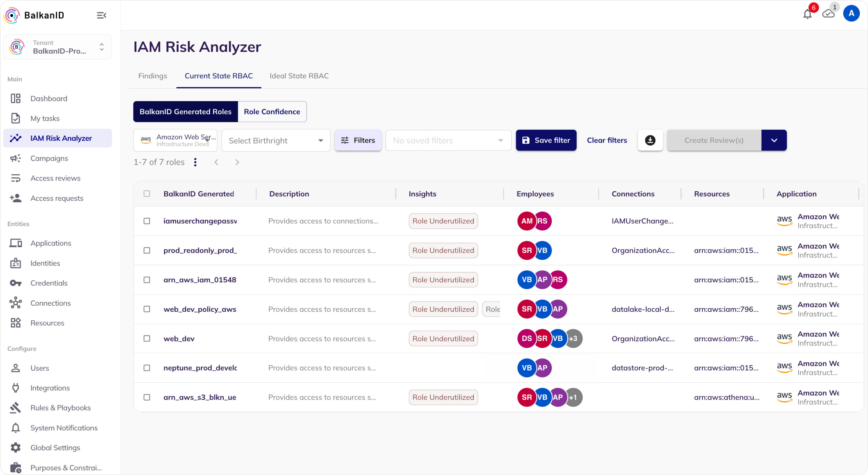
Task: Click the cloud sync status icon
Action: click(828, 14)
